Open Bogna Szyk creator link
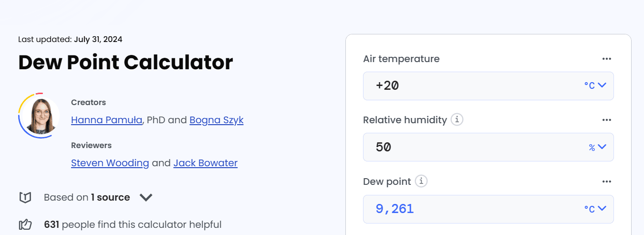This screenshot has width=644, height=235. click(217, 120)
